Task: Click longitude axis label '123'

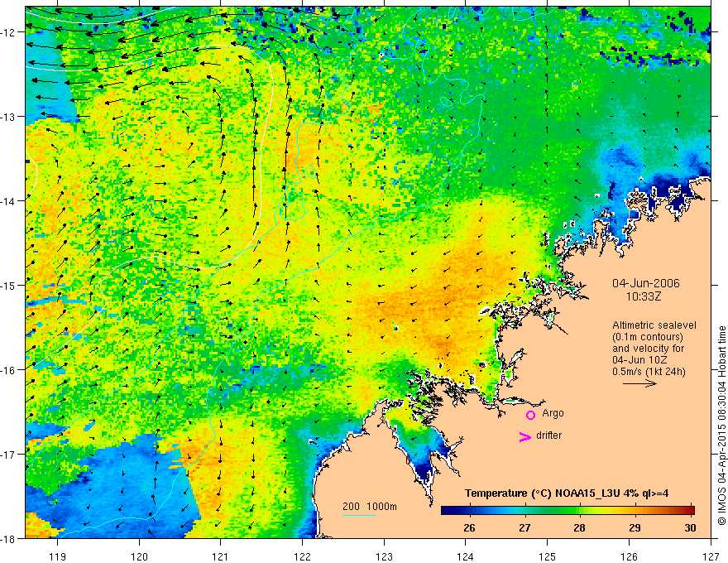Action: 384,556
